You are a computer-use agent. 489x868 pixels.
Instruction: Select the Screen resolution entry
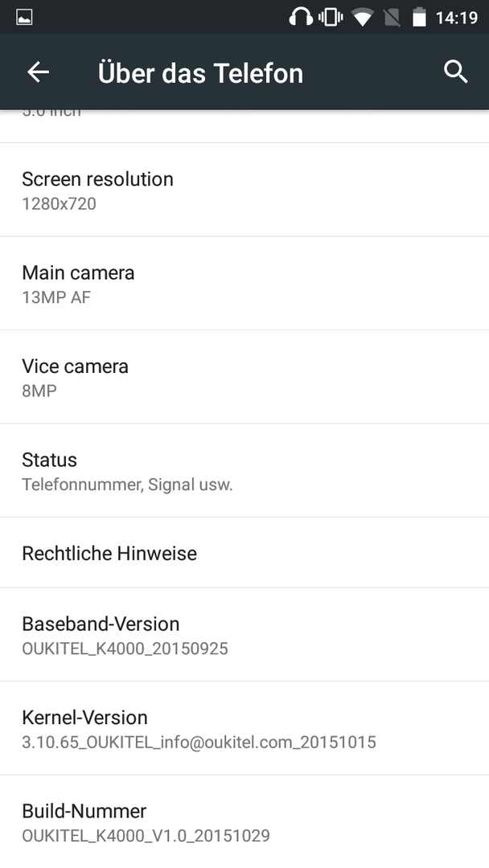244,190
